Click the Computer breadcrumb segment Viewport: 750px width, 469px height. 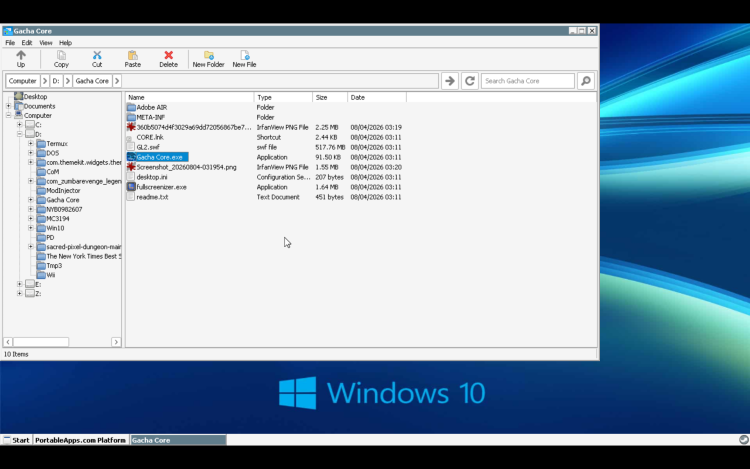coord(22,81)
